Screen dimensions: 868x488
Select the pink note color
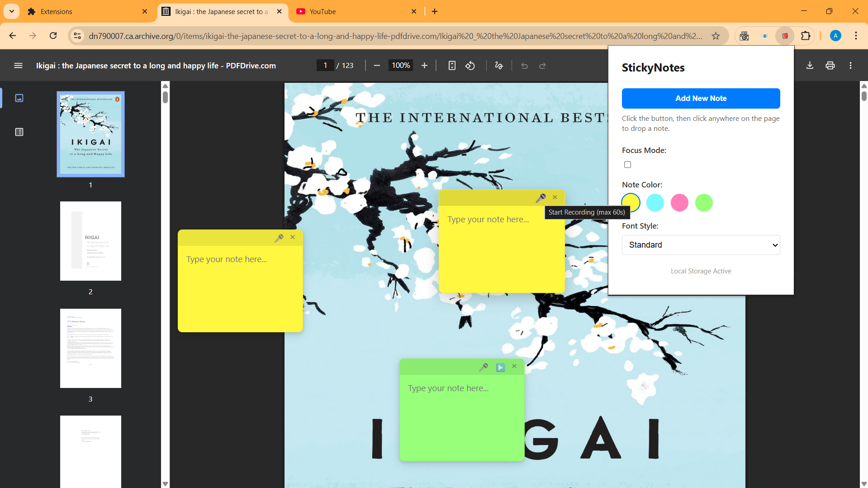[x=679, y=202]
